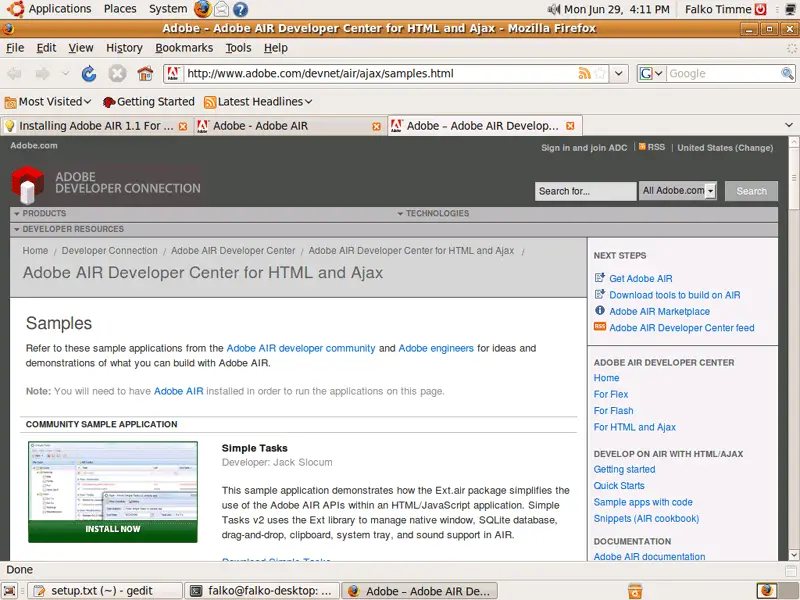Viewport: 800px width, 600px height.
Task: Click the gray Search button on Adobe page
Action: pos(751,191)
